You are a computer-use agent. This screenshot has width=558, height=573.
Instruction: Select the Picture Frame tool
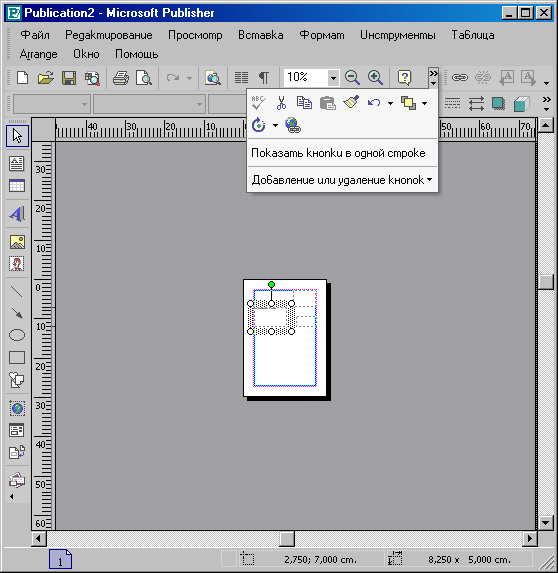coord(17,242)
